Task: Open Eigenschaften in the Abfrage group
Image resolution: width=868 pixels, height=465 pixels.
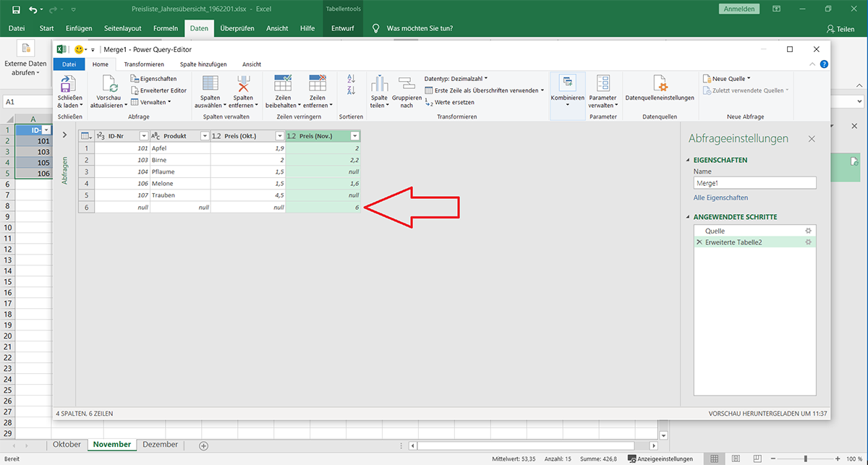Action: pyautogui.click(x=153, y=79)
